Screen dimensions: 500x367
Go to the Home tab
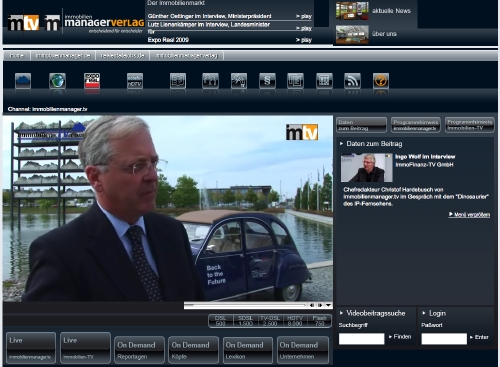coord(17,56)
